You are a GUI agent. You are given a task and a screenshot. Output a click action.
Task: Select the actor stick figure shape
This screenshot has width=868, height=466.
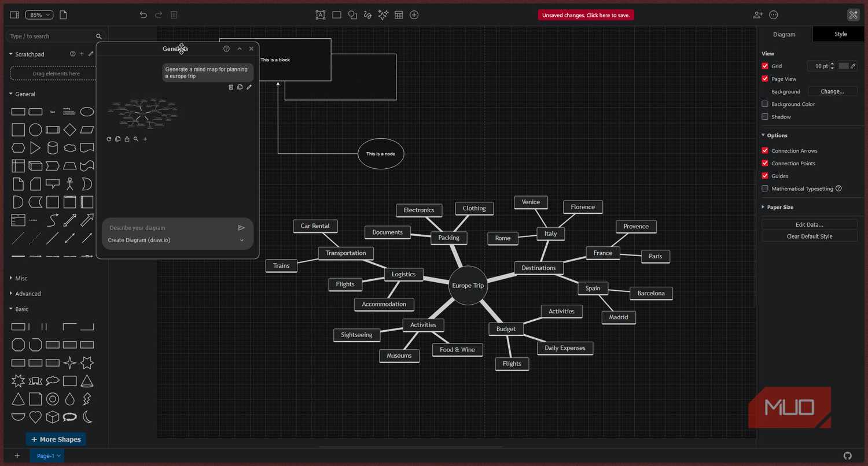coord(69,184)
